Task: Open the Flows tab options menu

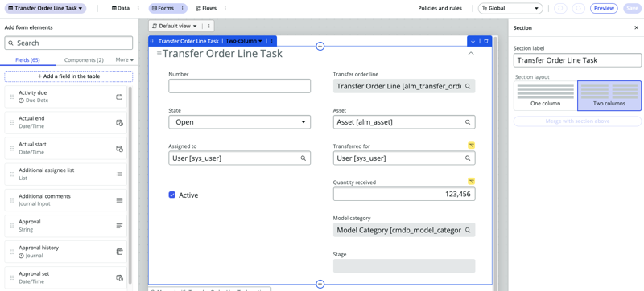Action: point(225,8)
